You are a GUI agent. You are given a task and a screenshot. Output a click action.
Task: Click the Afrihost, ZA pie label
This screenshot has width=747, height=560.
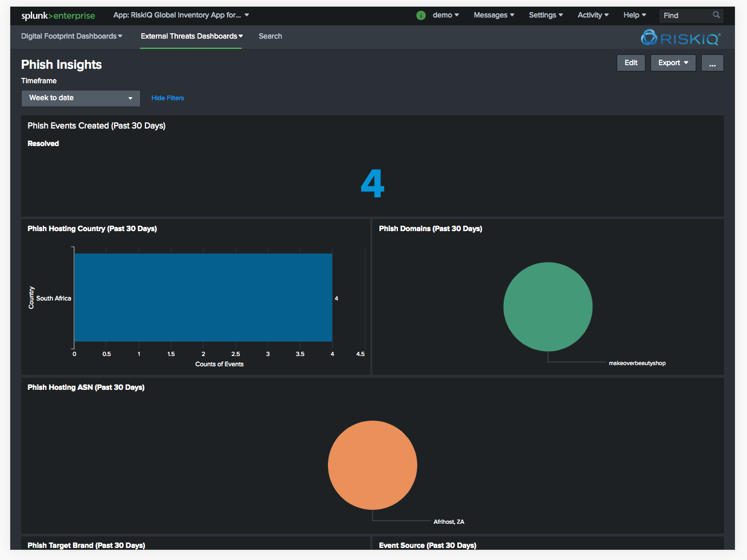pos(449,521)
